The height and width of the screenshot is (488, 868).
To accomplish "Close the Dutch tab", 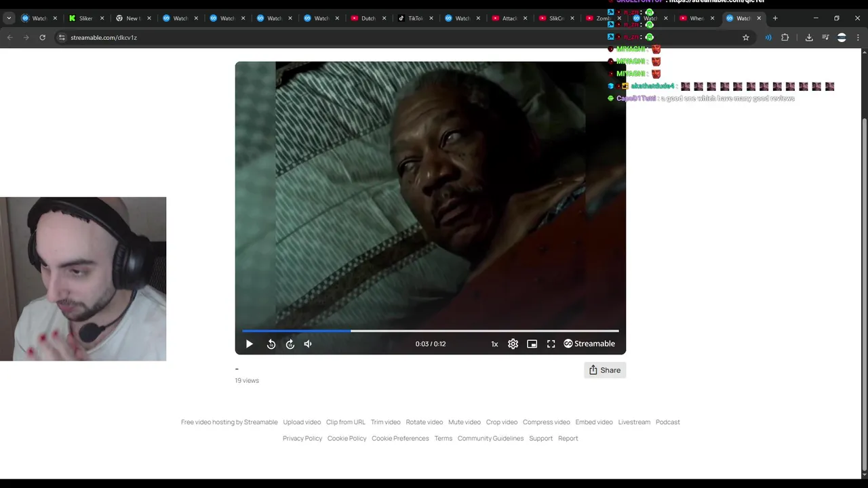I will (384, 18).
